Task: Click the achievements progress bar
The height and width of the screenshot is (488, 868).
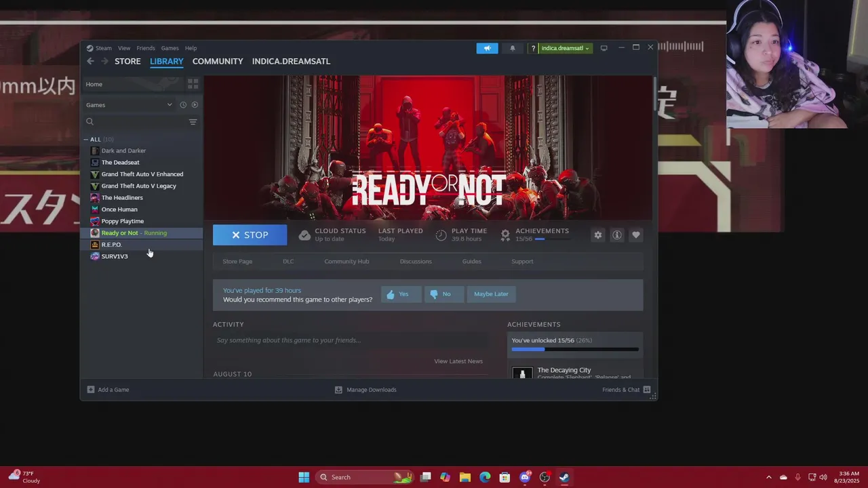Action: 575,350
